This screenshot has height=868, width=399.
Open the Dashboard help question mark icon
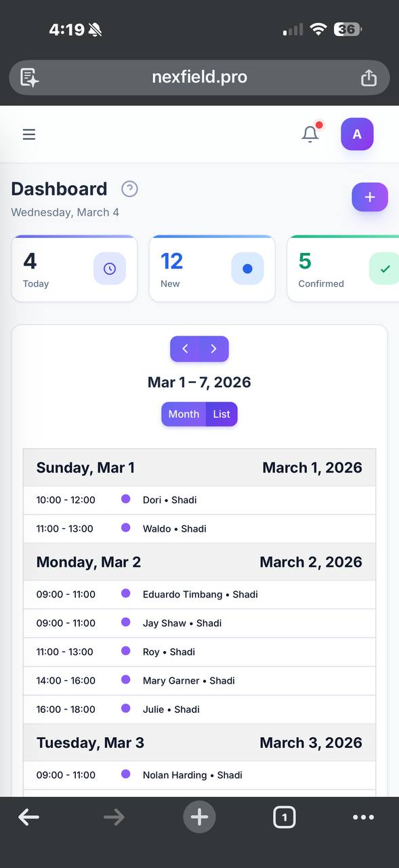[x=129, y=189]
